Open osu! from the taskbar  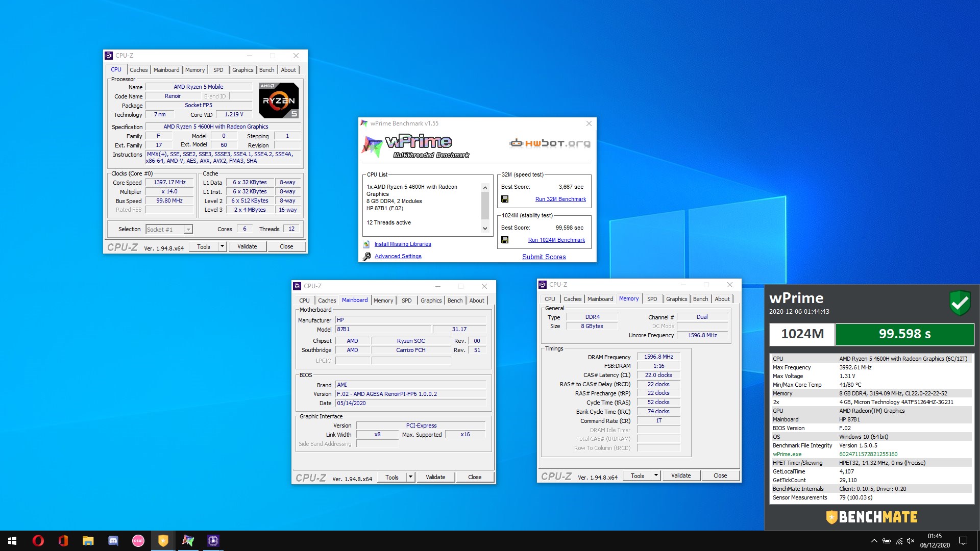click(138, 541)
